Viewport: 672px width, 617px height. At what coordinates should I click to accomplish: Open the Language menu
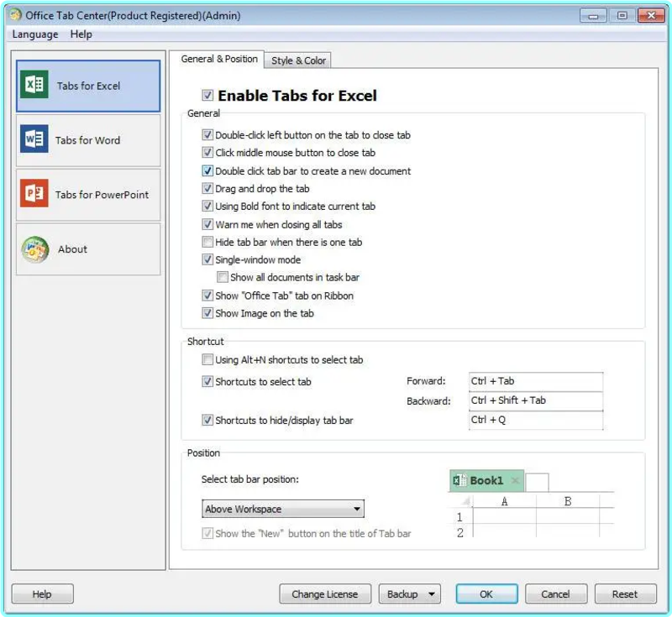[34, 34]
